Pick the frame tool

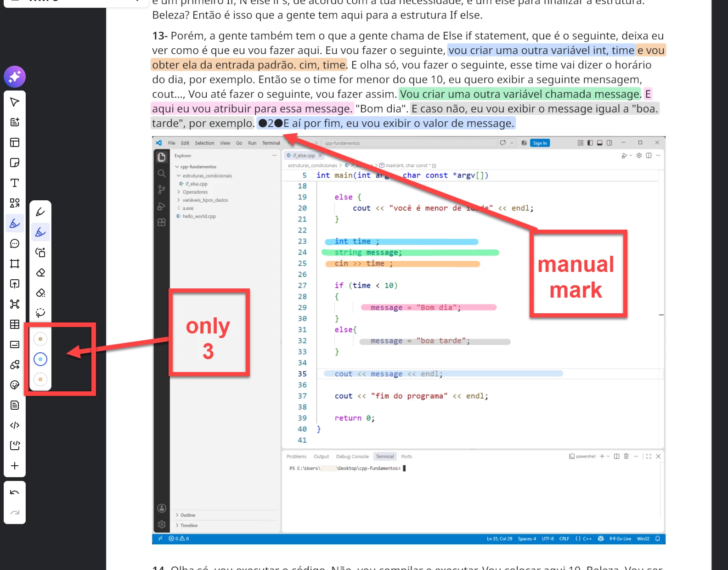[15, 264]
